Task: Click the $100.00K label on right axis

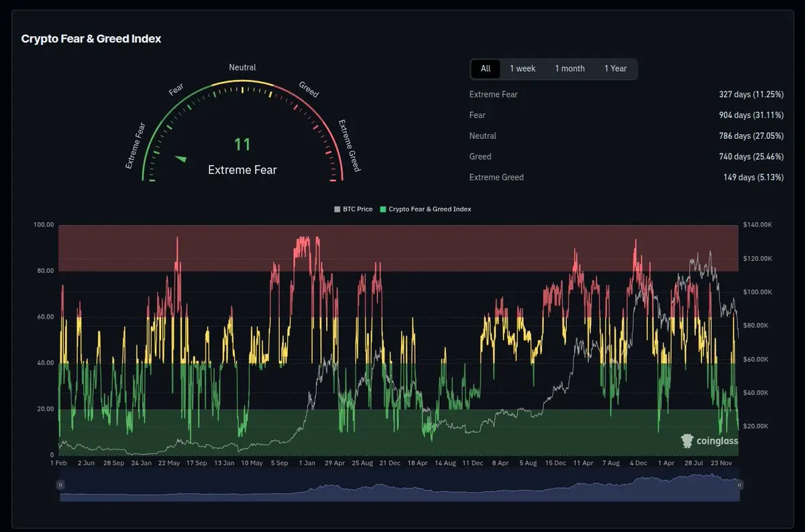Action: pos(757,292)
